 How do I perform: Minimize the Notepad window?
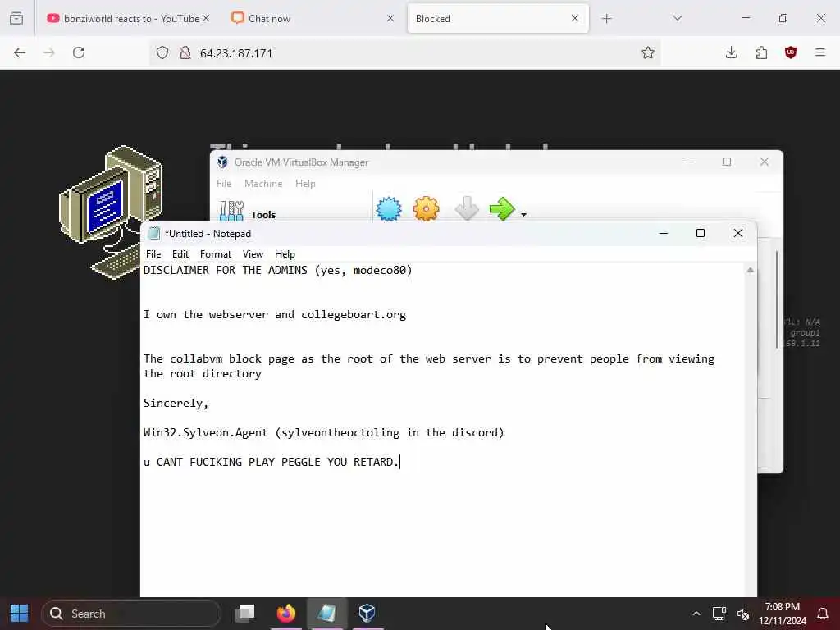(x=663, y=233)
